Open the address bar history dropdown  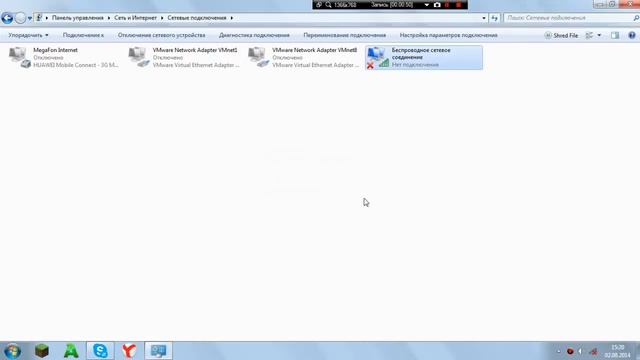tap(484, 18)
